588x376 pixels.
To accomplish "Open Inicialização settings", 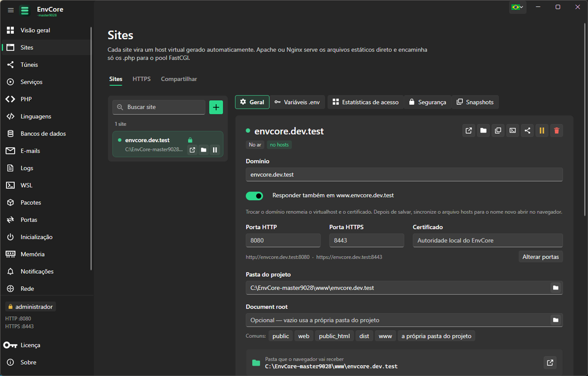I will pos(46,237).
